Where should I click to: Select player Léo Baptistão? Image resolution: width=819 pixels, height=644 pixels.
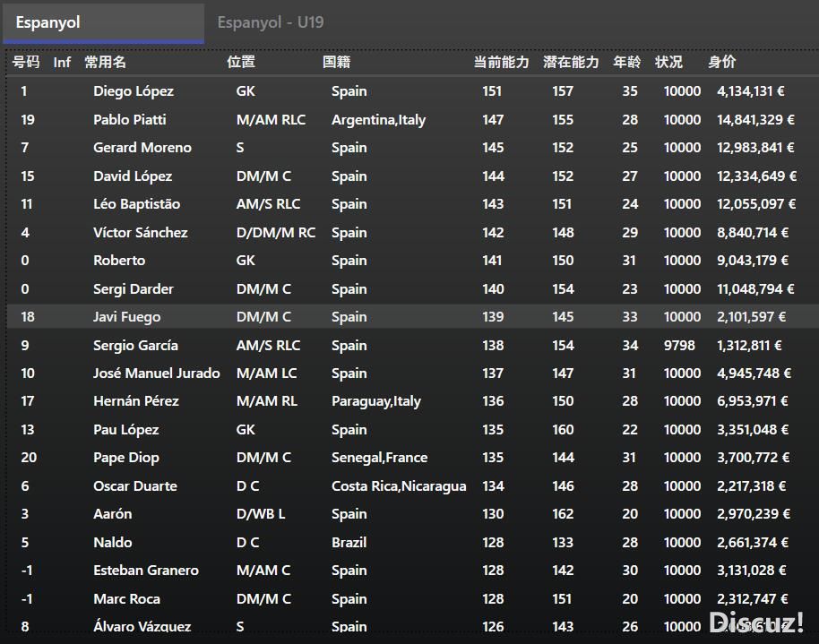click(x=136, y=204)
